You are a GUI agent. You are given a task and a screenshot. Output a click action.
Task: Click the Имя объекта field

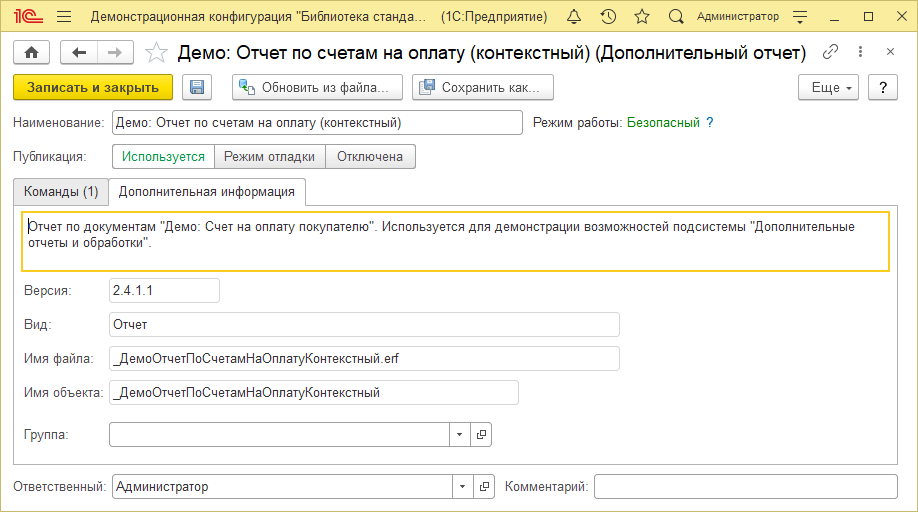coord(314,393)
